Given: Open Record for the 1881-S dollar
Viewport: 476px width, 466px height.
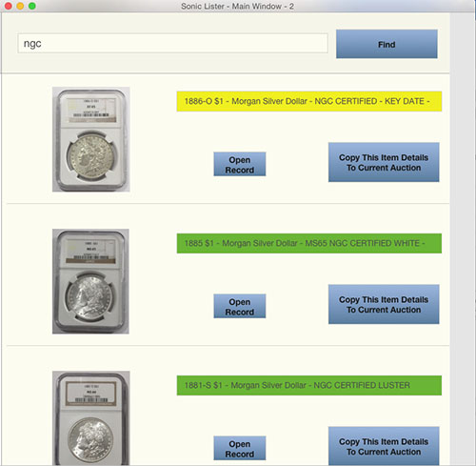Looking at the screenshot, I should coord(240,448).
